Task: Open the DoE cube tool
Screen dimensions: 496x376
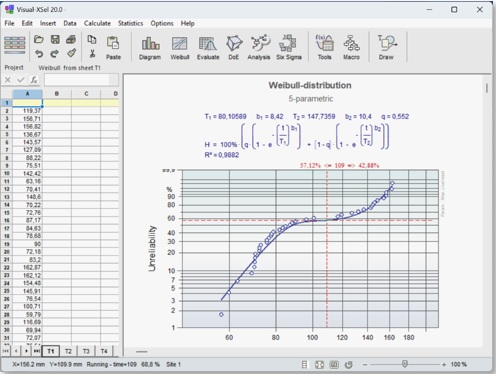Action: (x=234, y=48)
